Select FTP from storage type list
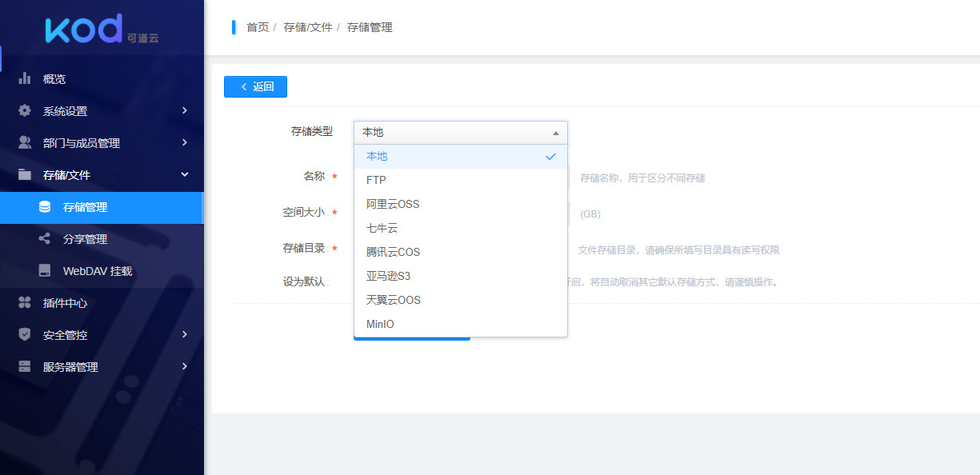The image size is (980, 475). (376, 180)
